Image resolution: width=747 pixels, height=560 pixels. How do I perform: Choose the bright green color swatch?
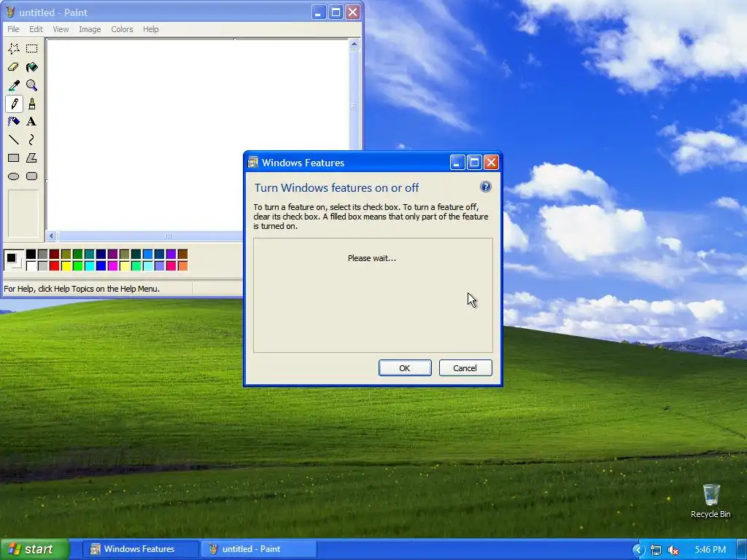point(77,265)
